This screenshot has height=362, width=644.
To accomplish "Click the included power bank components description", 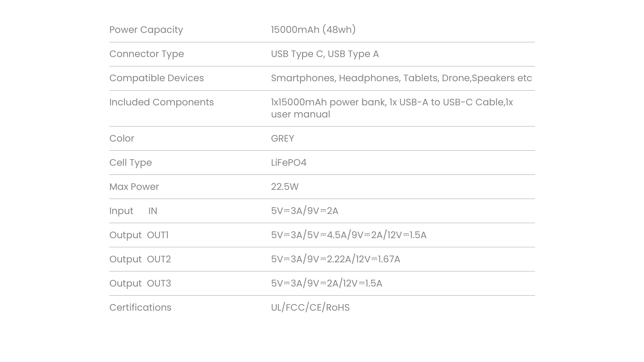I will click(392, 108).
